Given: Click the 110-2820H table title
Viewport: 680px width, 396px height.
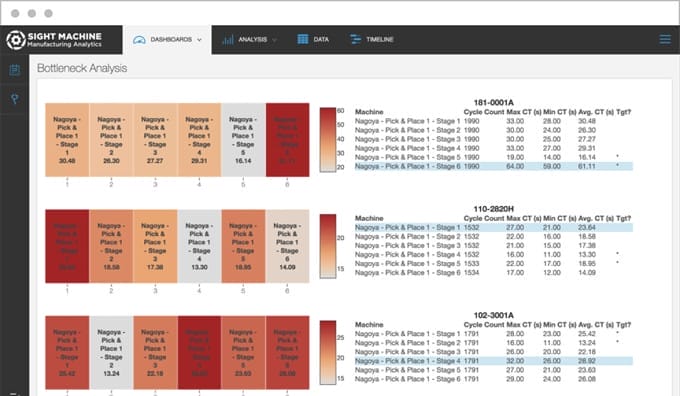Looking at the screenshot, I should point(494,209).
